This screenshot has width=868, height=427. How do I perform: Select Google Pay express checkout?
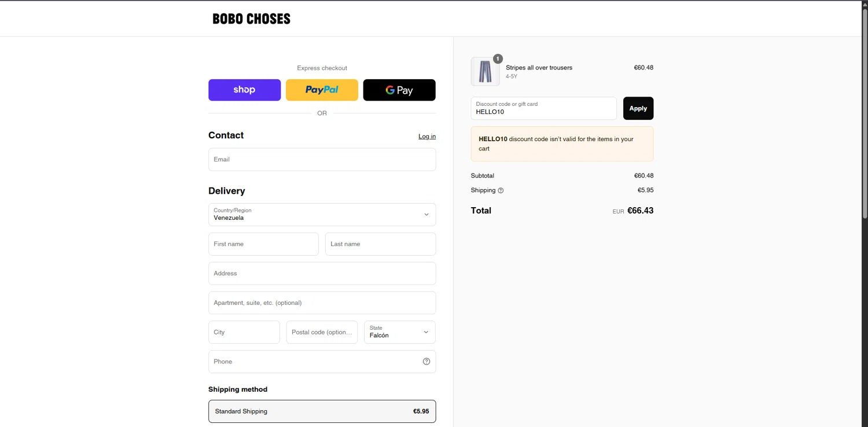(x=399, y=90)
